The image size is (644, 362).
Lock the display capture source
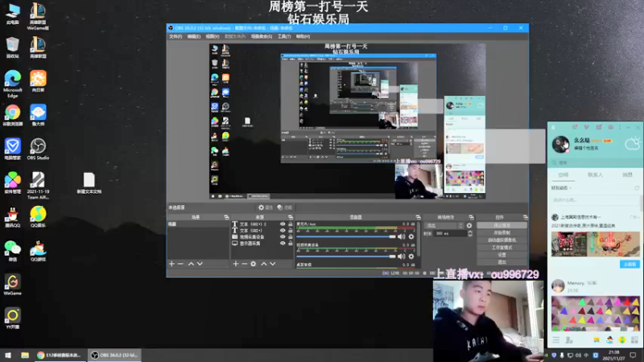tap(291, 244)
